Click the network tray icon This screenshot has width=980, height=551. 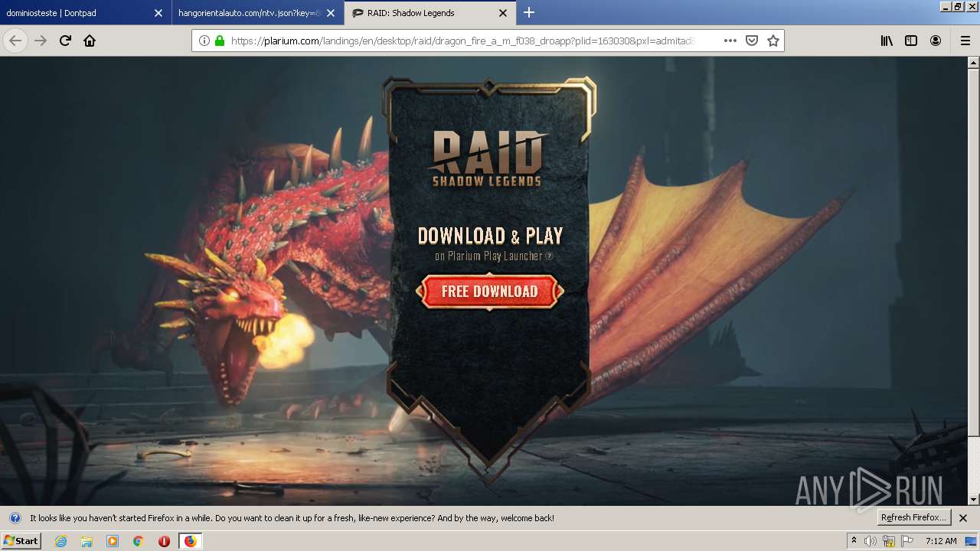889,541
